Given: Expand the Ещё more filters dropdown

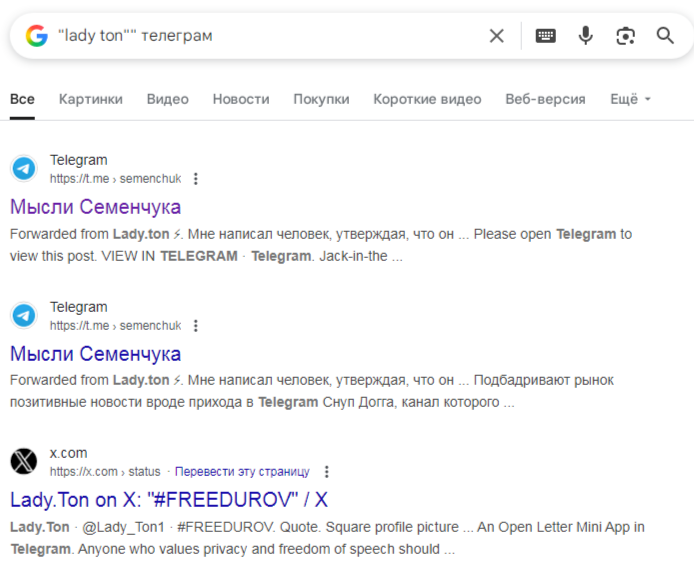Looking at the screenshot, I should [630, 99].
